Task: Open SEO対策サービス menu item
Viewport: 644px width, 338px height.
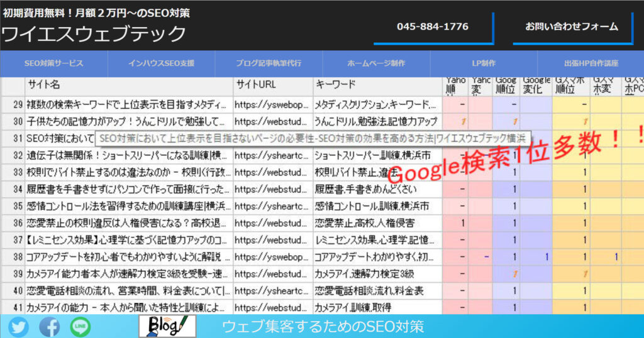Action: pos(54,63)
